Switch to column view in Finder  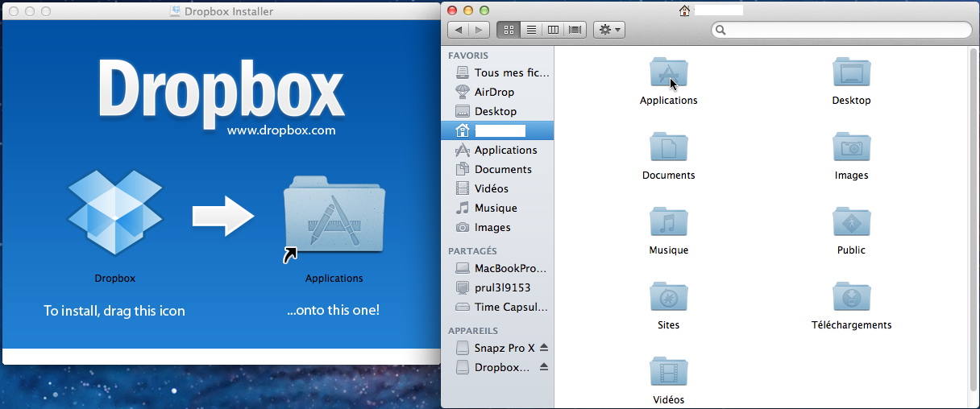553,30
